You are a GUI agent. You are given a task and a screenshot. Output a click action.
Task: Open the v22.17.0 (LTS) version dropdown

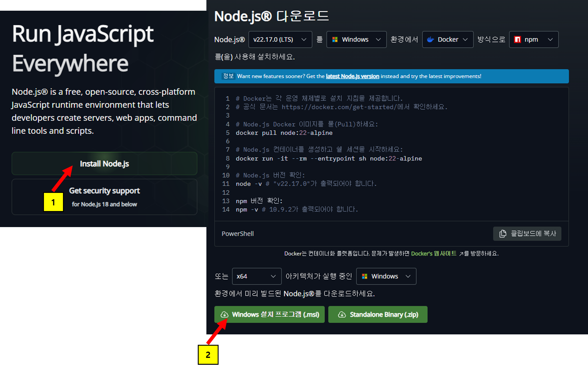[280, 40]
